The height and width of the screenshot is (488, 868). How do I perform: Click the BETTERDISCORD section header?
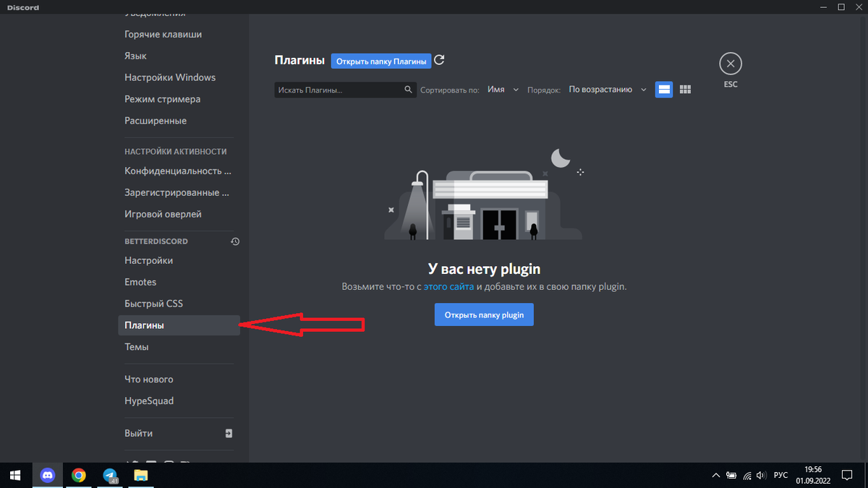(156, 241)
